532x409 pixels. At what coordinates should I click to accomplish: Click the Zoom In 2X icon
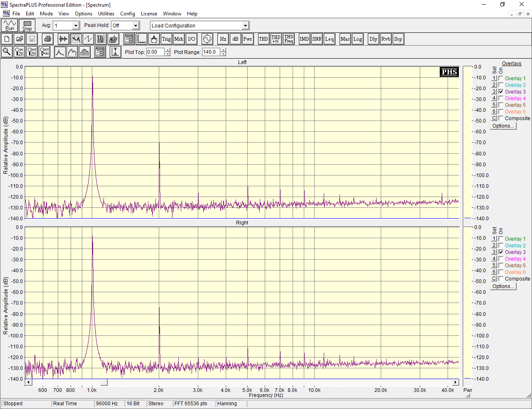point(20,52)
